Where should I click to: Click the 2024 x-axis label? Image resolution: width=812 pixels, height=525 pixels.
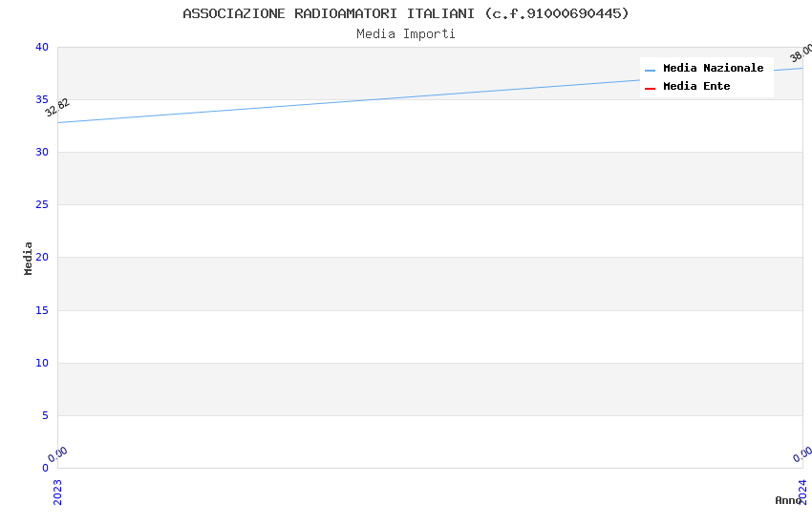(x=802, y=492)
